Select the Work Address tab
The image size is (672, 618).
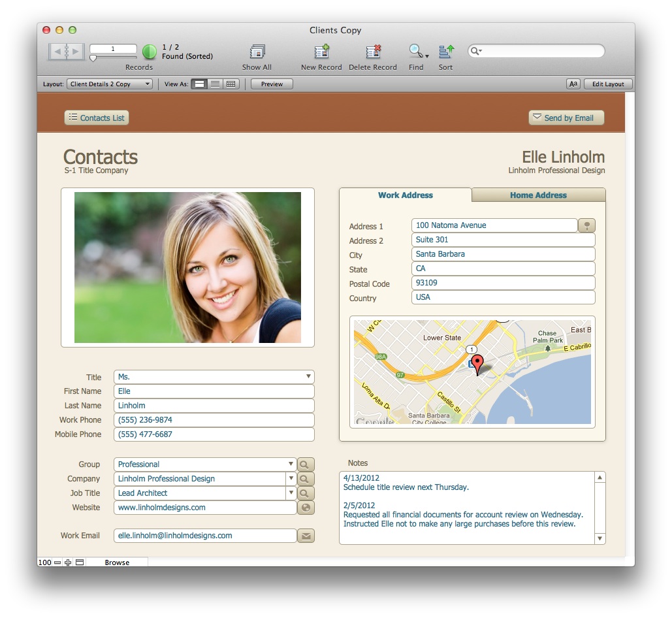(x=405, y=195)
